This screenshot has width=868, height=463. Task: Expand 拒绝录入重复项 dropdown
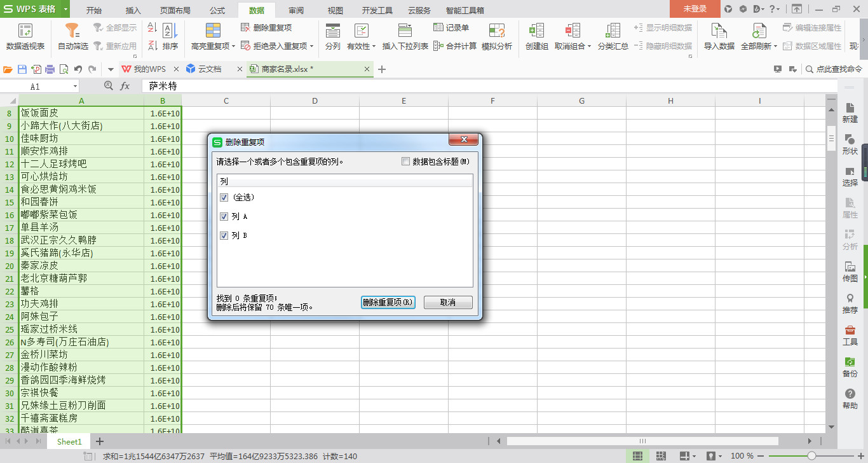[311, 46]
